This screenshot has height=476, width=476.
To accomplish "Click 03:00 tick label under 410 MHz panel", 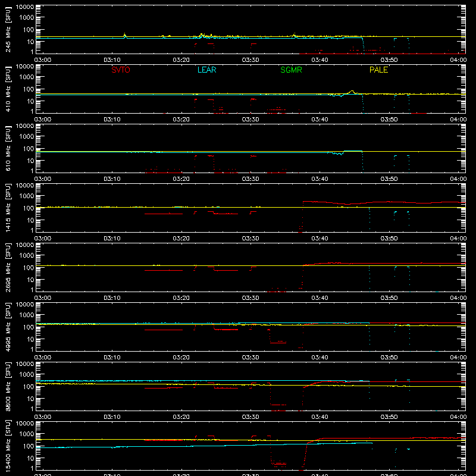I will coord(43,120).
